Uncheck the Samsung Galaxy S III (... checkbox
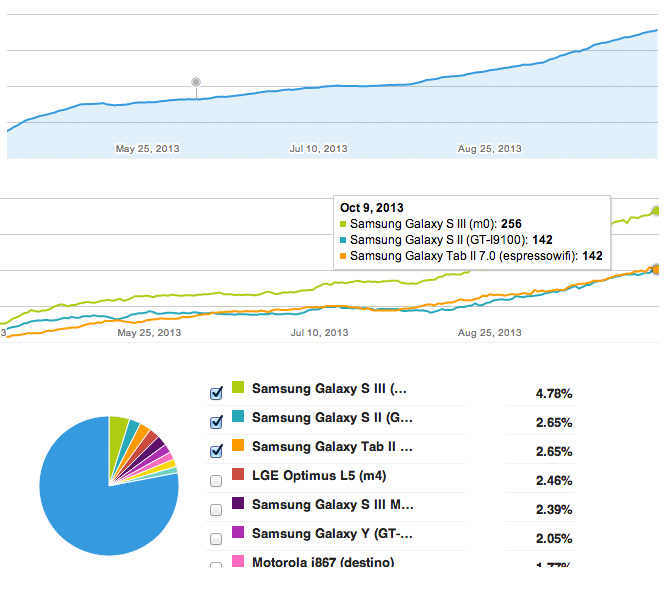The image size is (665, 600). click(x=216, y=393)
